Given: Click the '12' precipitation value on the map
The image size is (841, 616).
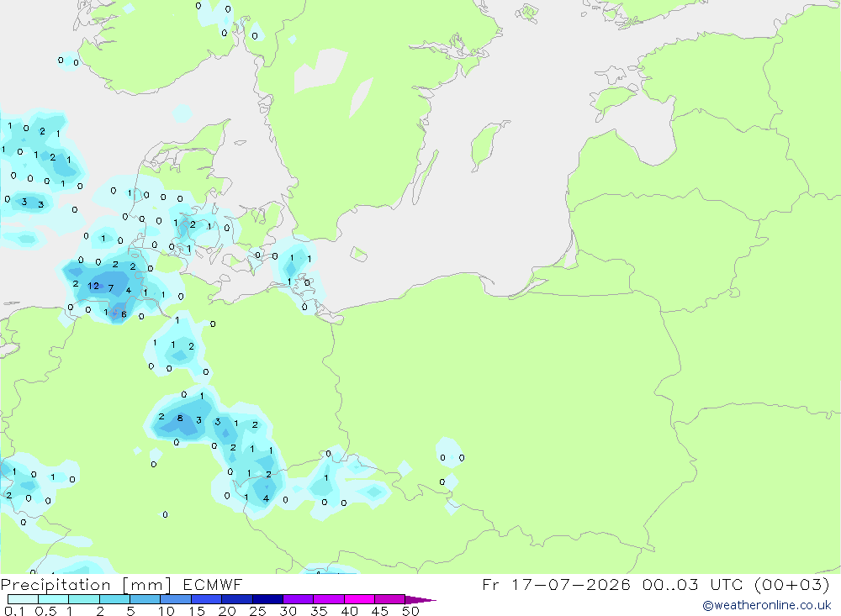Looking at the screenshot, I should coord(93,286).
